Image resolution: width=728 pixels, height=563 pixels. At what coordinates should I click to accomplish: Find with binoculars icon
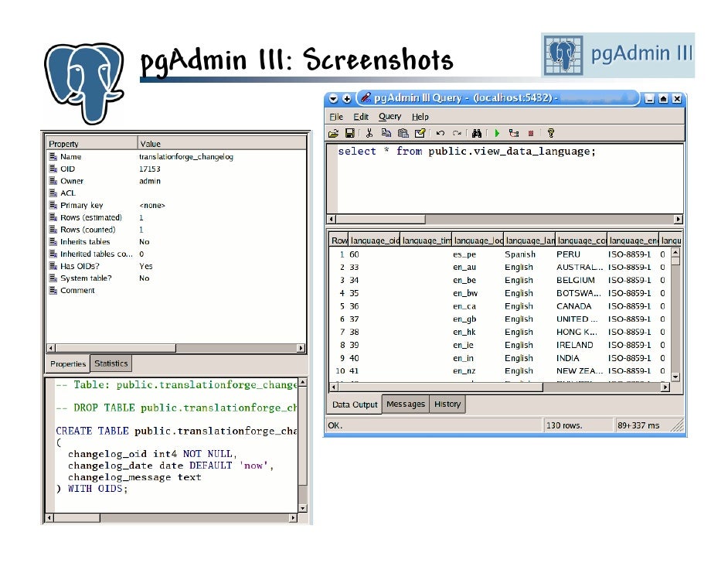click(476, 133)
